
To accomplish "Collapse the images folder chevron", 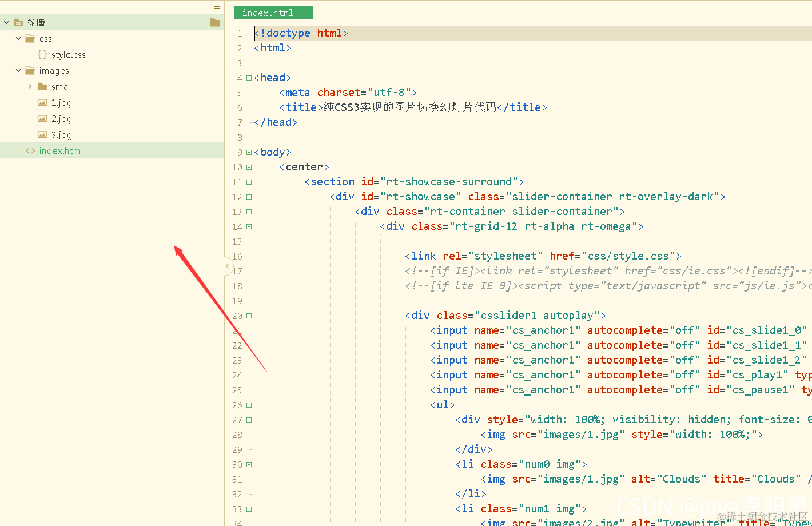I will tap(18, 71).
